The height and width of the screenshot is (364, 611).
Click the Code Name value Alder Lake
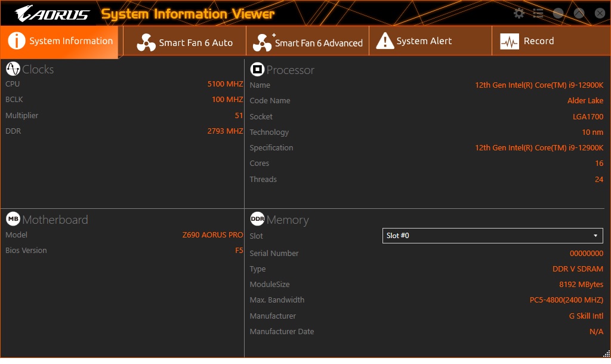585,101
